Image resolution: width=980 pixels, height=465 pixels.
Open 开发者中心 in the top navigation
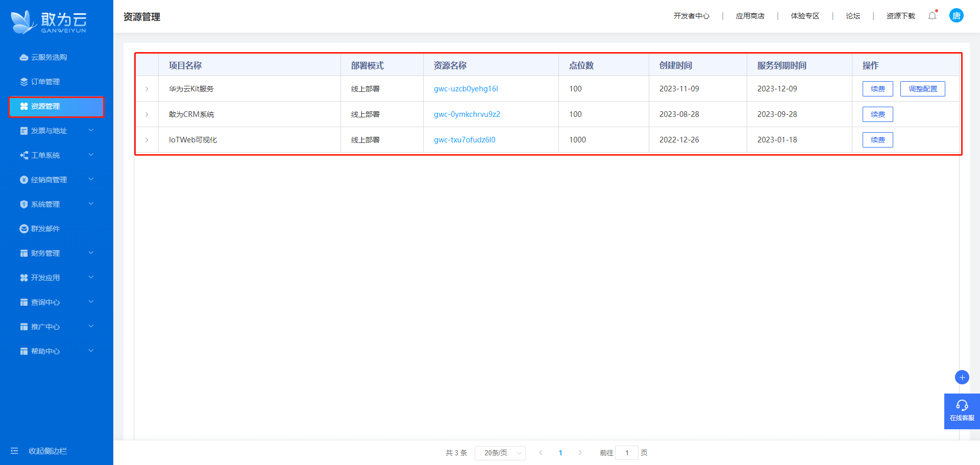[691, 16]
